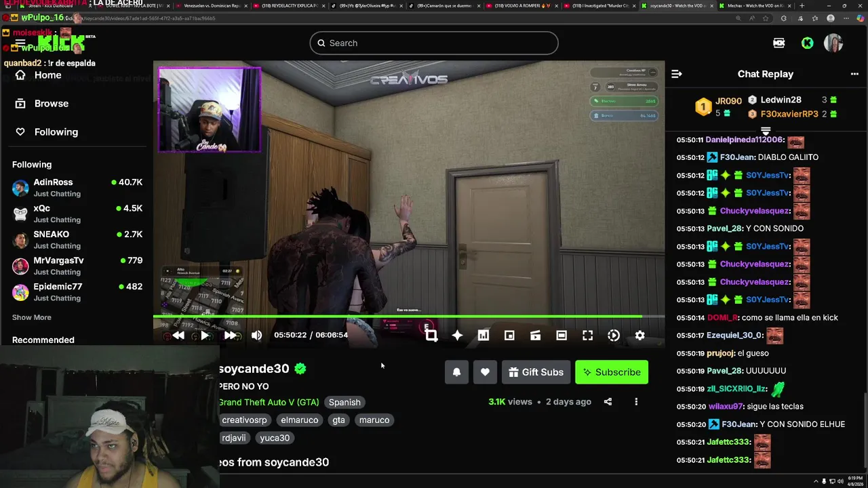
Task: Toggle theater mode in the player
Action: tap(561, 335)
